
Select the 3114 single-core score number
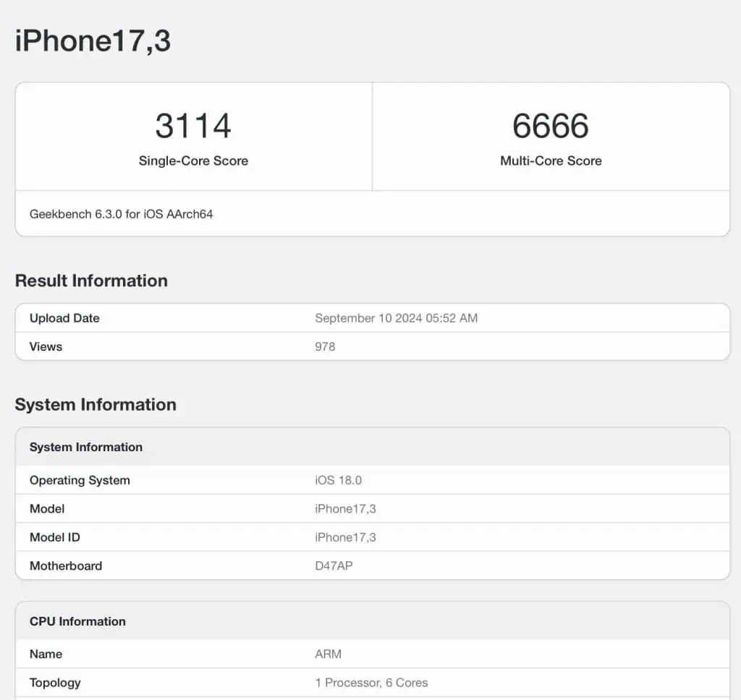(x=193, y=126)
